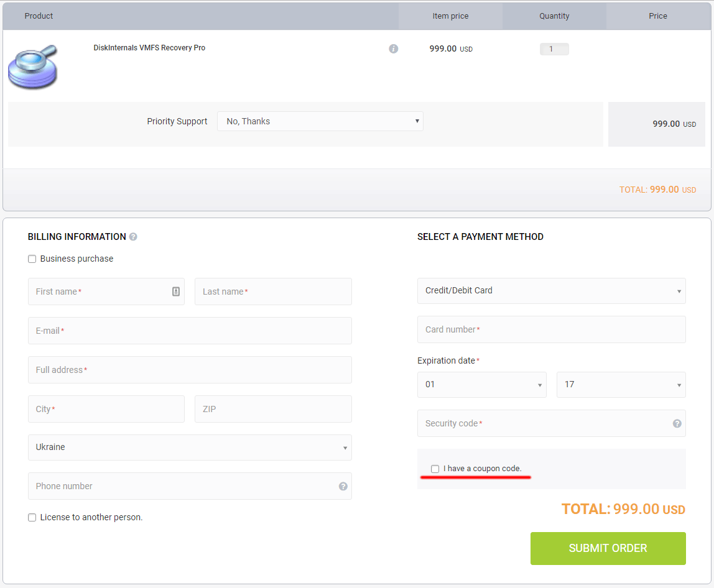Screen dimensions: 714x588
Task: Click the 999.00 USD item price value
Action: pyautogui.click(x=451, y=48)
